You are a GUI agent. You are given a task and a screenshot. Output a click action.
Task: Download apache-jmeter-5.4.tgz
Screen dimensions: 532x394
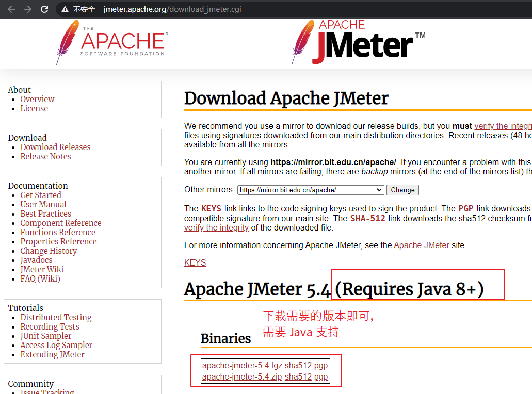pyautogui.click(x=242, y=366)
